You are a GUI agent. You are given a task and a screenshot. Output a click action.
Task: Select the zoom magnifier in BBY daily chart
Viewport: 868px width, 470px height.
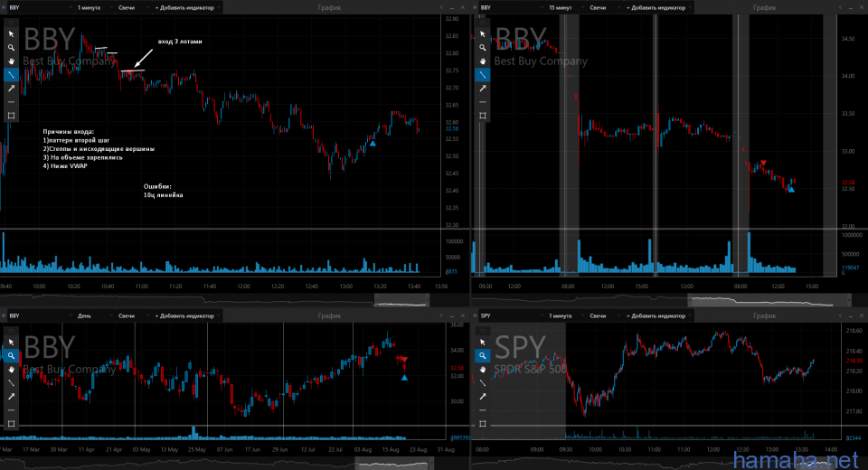[x=11, y=356]
